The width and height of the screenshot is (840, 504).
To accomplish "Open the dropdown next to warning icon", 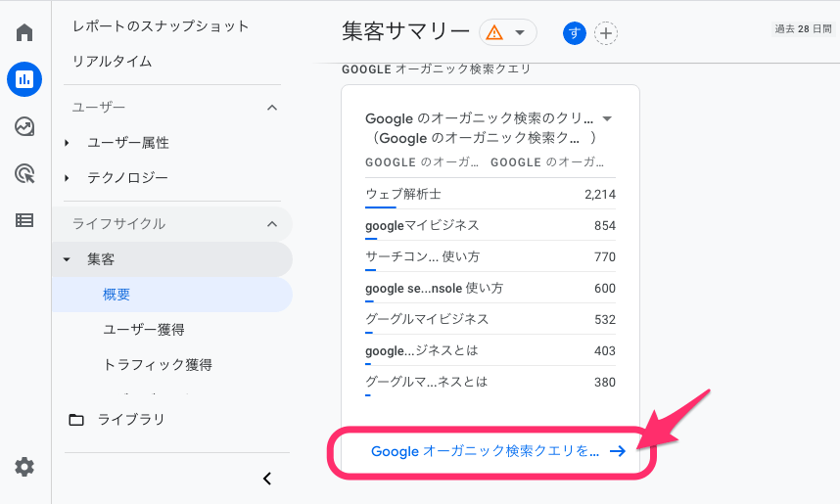I will point(520,33).
